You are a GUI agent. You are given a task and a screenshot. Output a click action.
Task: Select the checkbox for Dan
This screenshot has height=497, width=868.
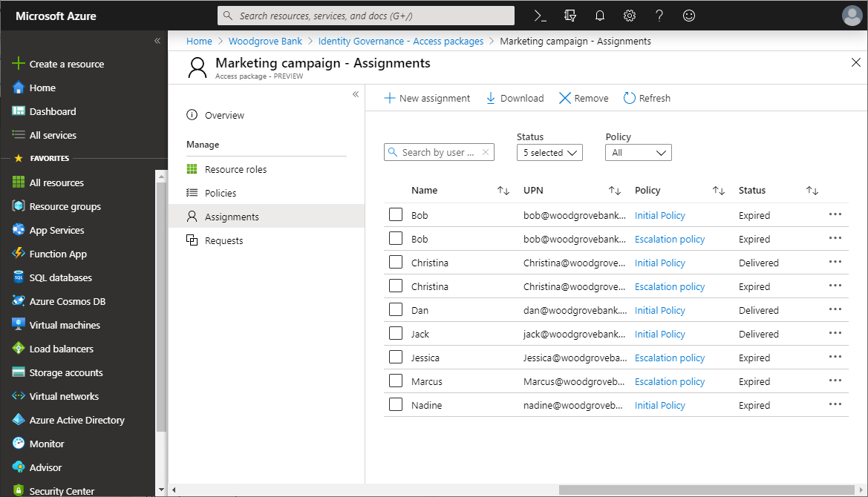(x=396, y=310)
